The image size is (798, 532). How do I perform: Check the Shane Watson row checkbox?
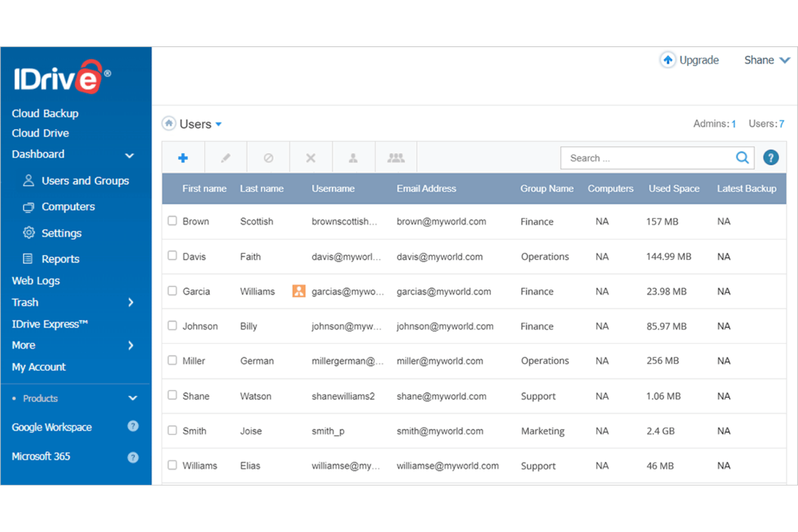tap(173, 395)
